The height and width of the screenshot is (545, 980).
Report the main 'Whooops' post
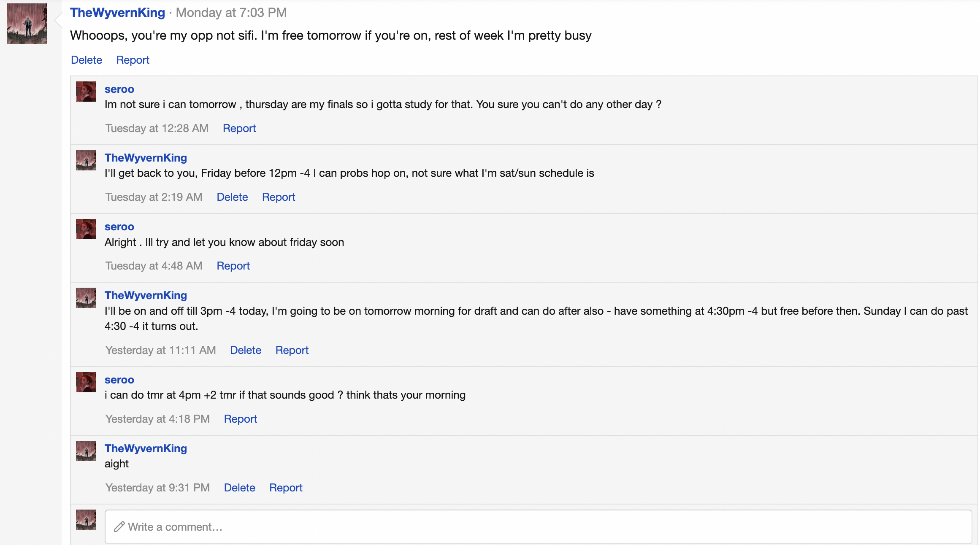tap(133, 60)
